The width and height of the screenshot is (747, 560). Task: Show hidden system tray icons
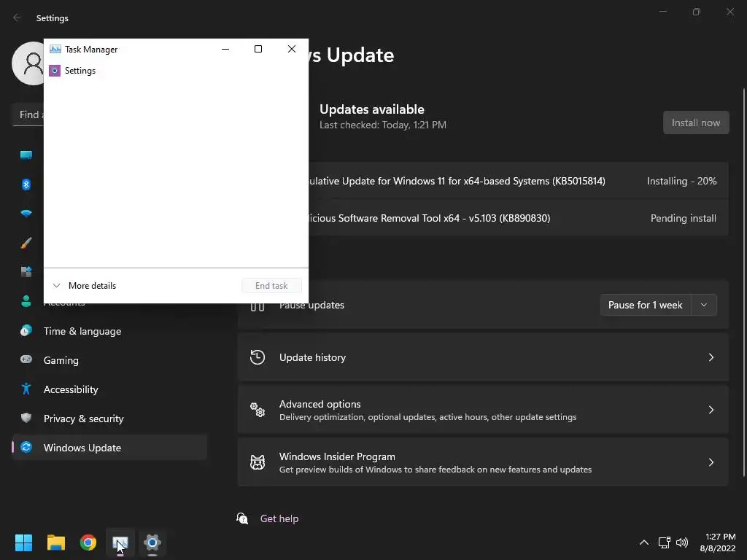pos(643,542)
